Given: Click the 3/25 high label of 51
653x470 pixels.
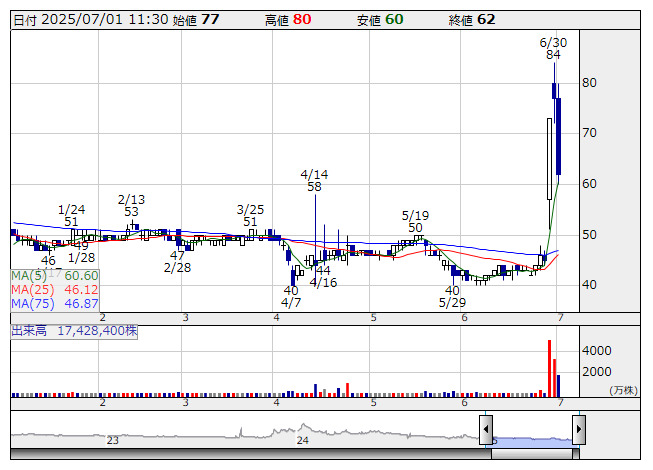Looking at the screenshot, I should pos(250,215).
